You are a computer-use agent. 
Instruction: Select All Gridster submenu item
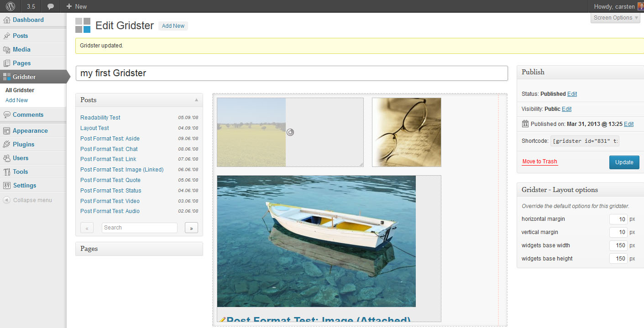pos(20,90)
